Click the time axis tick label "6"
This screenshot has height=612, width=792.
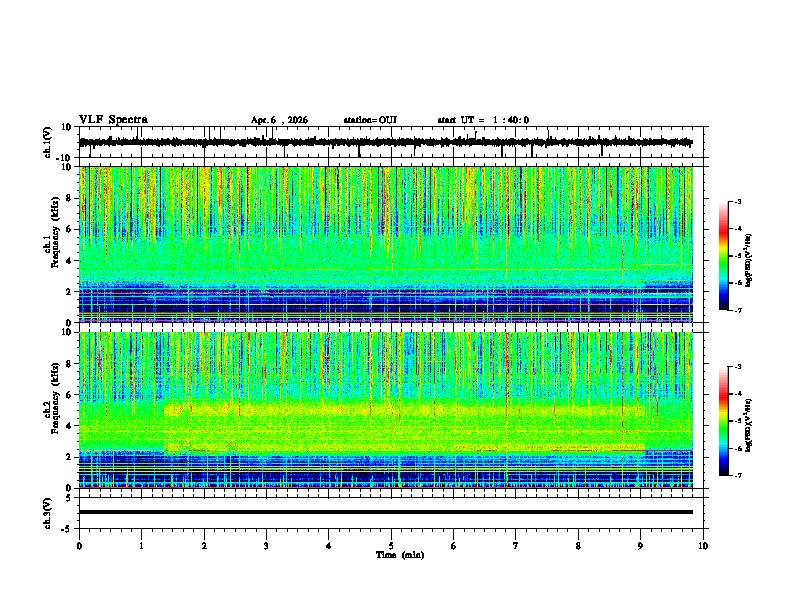(x=454, y=546)
